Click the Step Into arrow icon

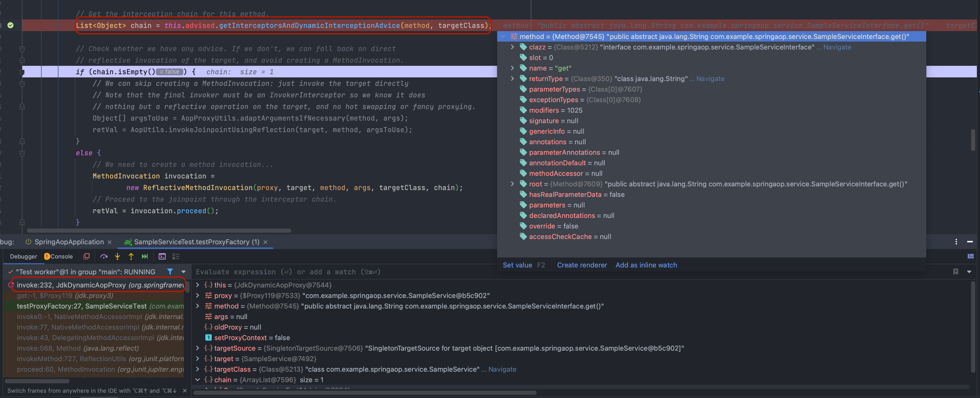[117, 256]
